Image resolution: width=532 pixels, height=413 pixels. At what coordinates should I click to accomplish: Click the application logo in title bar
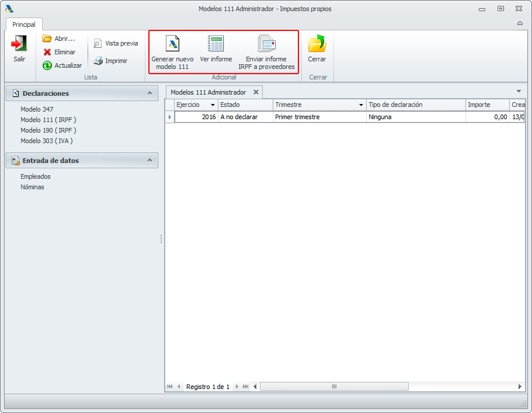click(9, 9)
